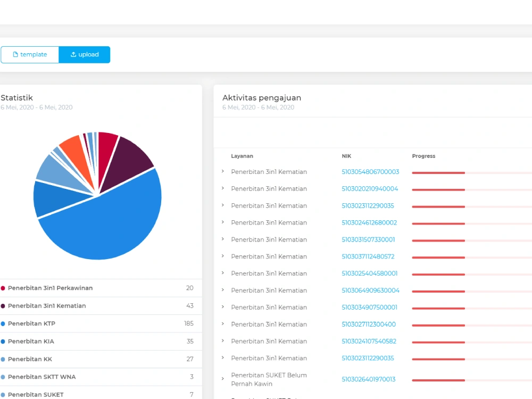Click the NIK column header
The width and height of the screenshot is (532, 399).
[346, 156]
